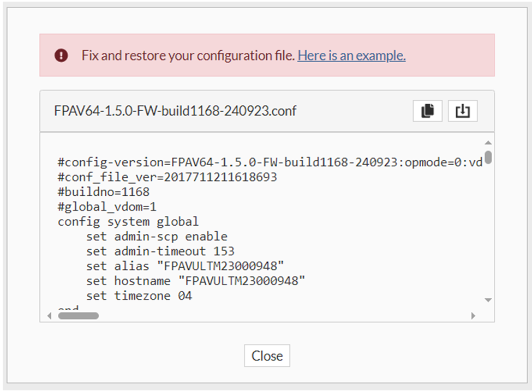The image size is (532, 392).
Task: Click the FPAV64-1.5.0-FW-build1168-240923.conf file name
Action: (x=175, y=111)
